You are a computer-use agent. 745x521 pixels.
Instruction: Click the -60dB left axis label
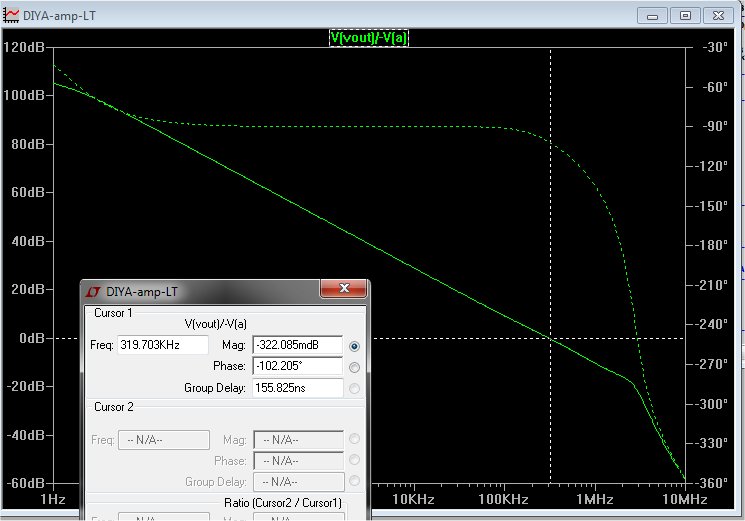[x=25, y=483]
